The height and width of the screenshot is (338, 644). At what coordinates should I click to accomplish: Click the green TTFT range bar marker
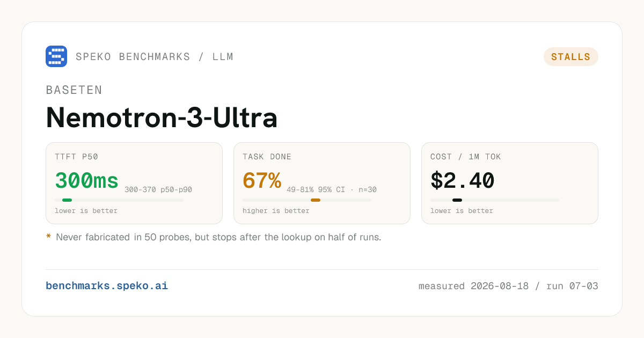pyautogui.click(x=67, y=200)
